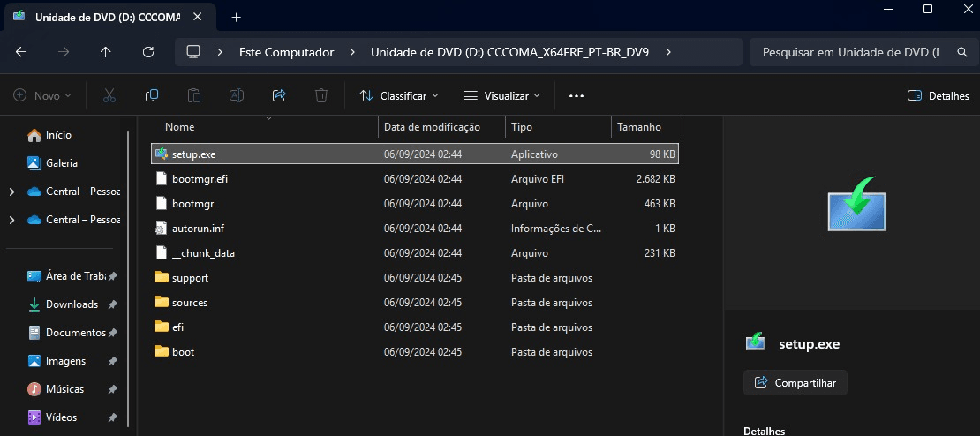Open a new tab with plus button
The width and height of the screenshot is (980, 436).
click(236, 18)
